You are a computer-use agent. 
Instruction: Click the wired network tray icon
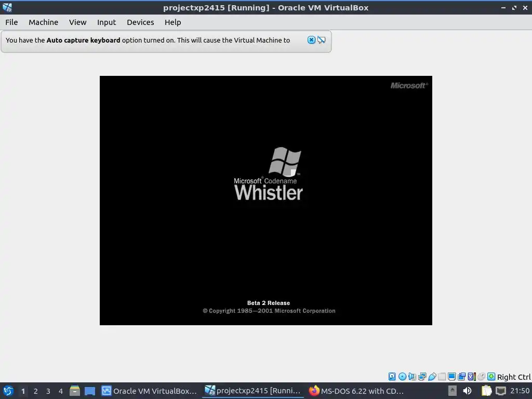(x=501, y=391)
